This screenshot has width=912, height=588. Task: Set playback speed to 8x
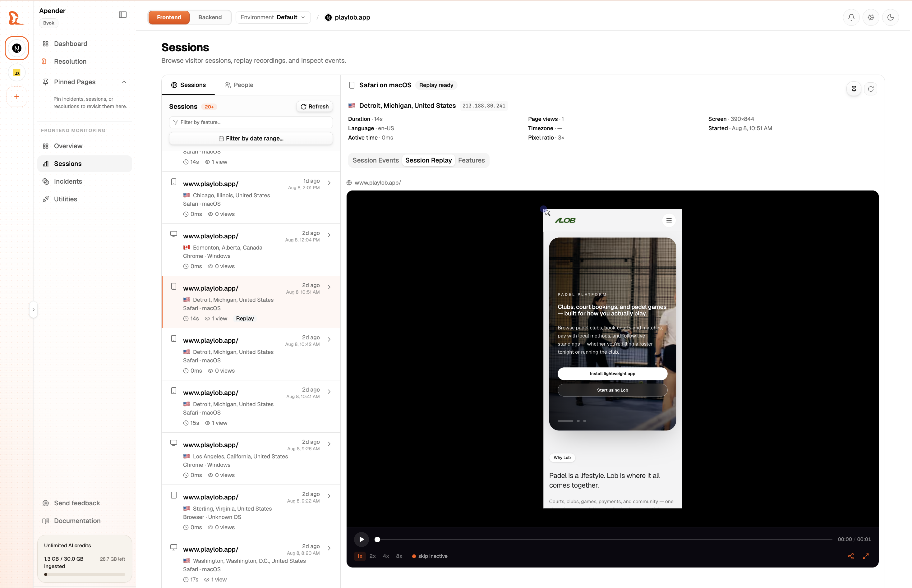399,556
